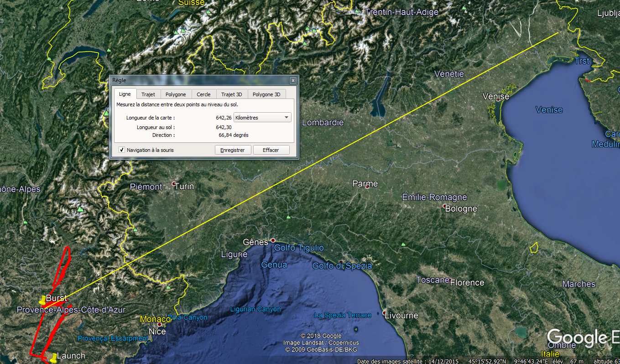The width and height of the screenshot is (620, 364).
Task: Switch to the Polygone 3D tab
Action: pyautogui.click(x=266, y=94)
